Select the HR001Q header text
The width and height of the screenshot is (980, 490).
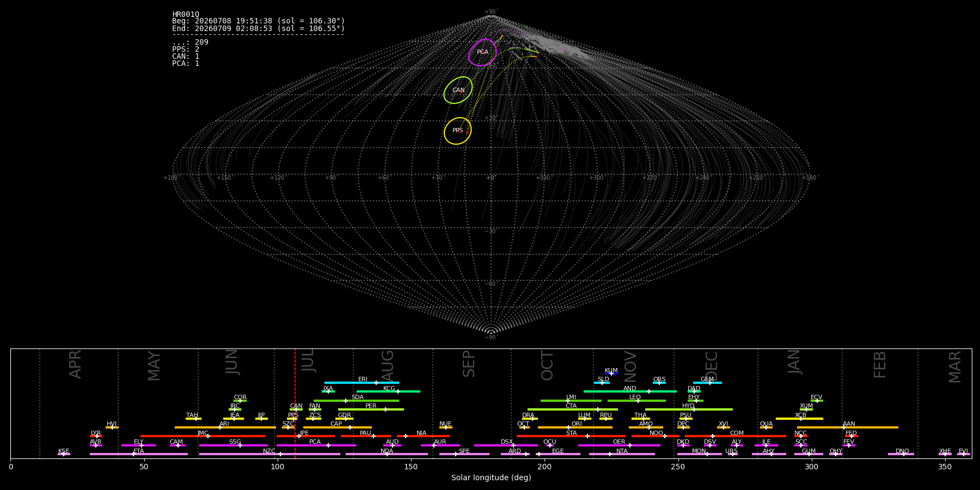[186, 15]
